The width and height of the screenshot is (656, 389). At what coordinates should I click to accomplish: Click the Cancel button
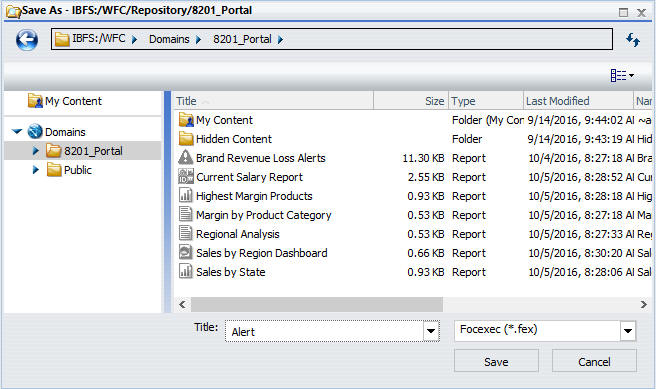click(594, 361)
